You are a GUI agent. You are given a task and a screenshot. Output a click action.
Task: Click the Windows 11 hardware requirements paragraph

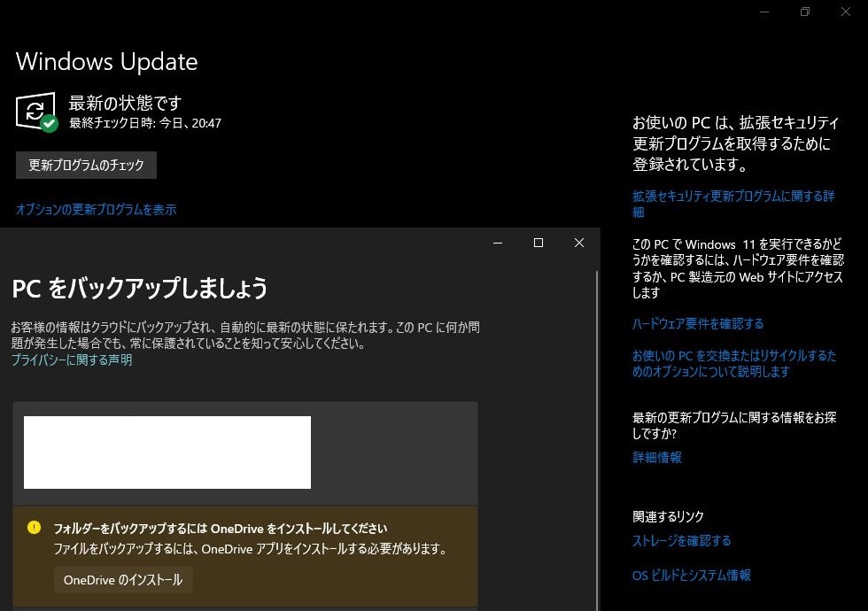(x=738, y=268)
